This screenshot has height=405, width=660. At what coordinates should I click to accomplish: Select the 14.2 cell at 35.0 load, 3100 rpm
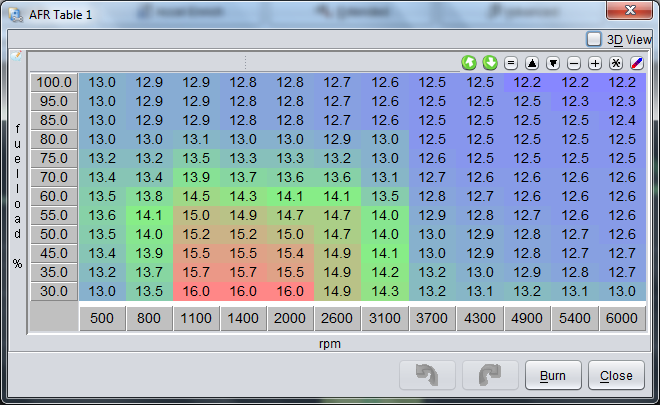click(x=385, y=272)
